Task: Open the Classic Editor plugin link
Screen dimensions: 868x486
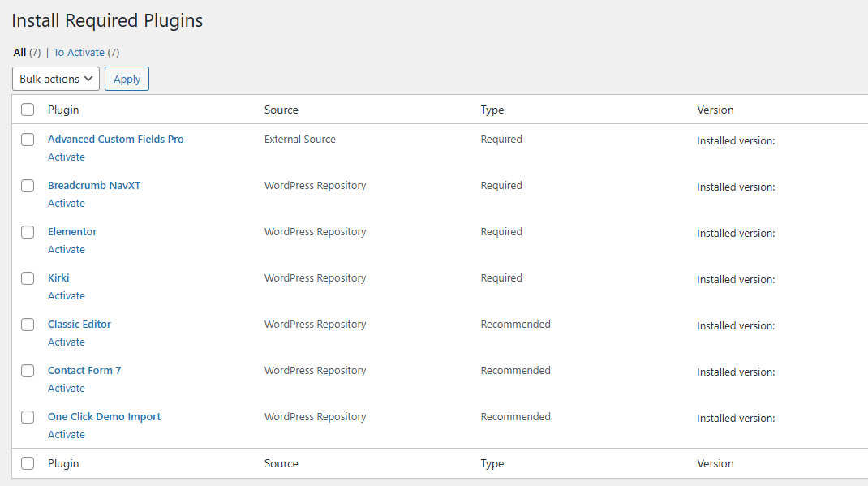Action: tap(79, 325)
